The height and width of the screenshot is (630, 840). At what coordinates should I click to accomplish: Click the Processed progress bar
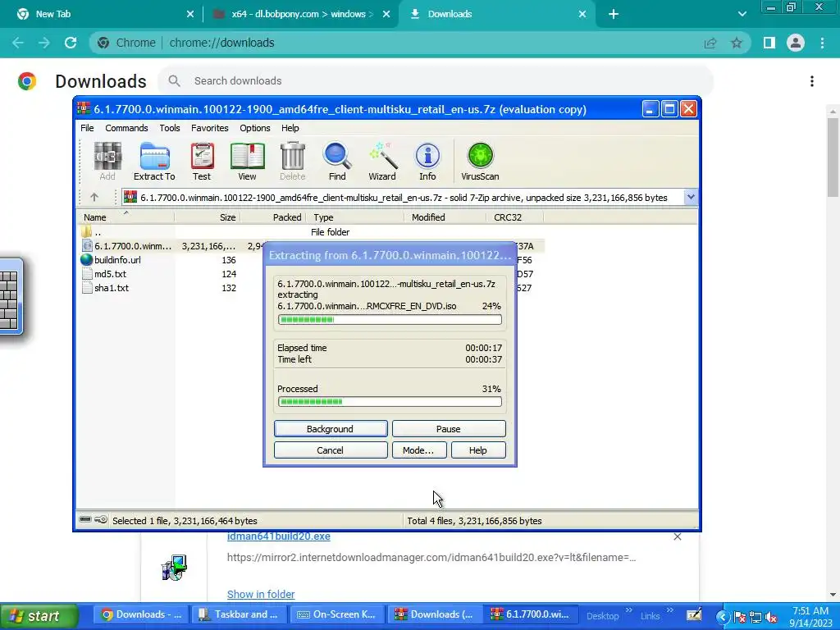(x=390, y=402)
